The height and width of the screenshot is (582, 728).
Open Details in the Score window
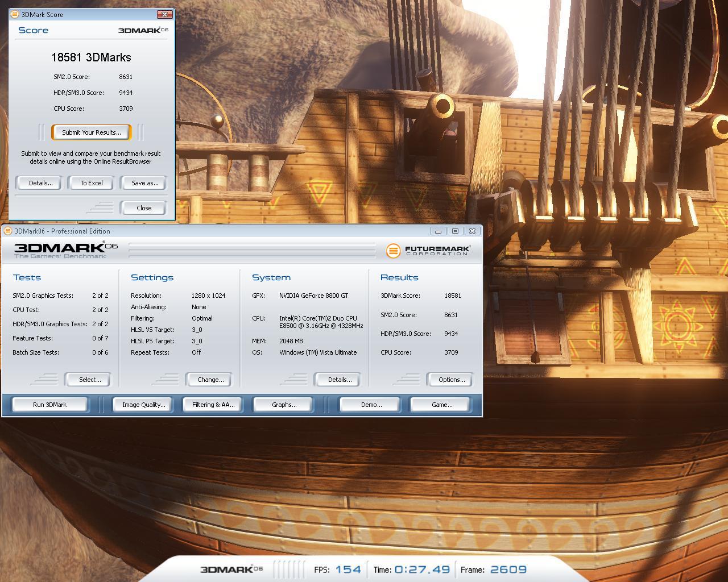[40, 183]
